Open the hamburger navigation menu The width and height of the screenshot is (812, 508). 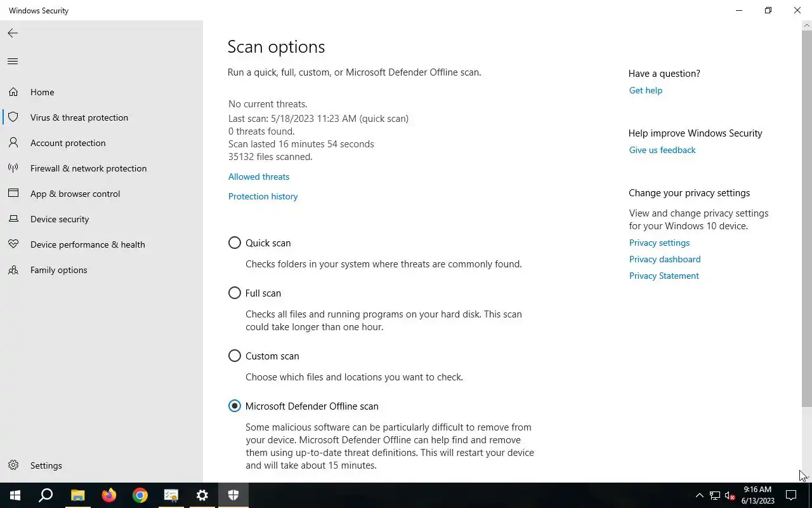coord(13,62)
